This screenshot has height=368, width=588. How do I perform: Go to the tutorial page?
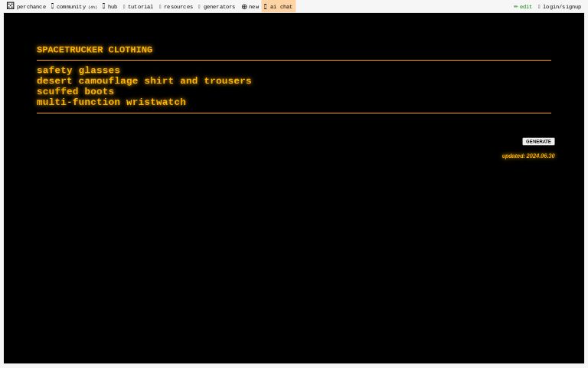coord(140,7)
